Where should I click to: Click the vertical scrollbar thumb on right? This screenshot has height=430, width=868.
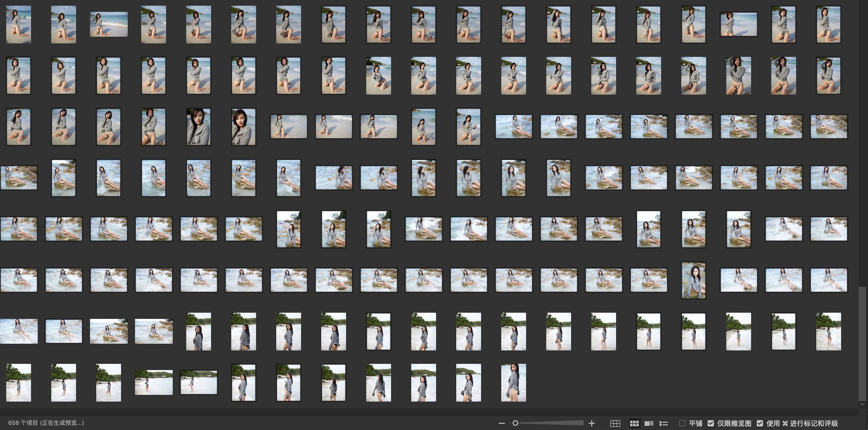(862, 341)
